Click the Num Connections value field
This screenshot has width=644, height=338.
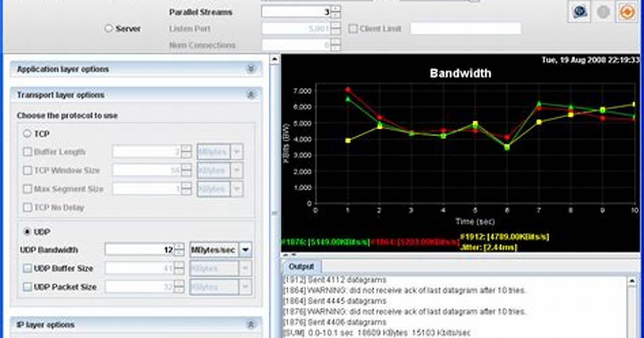coord(296,45)
